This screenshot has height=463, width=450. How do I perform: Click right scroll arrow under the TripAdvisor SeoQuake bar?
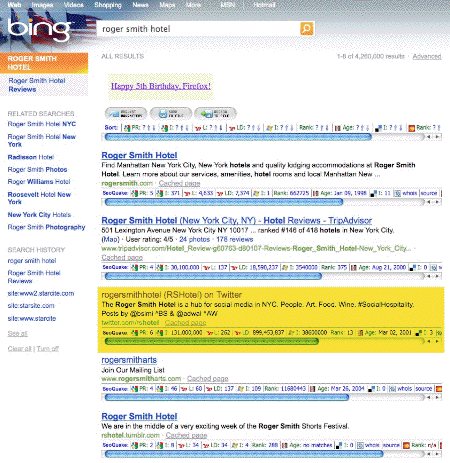tap(437, 276)
